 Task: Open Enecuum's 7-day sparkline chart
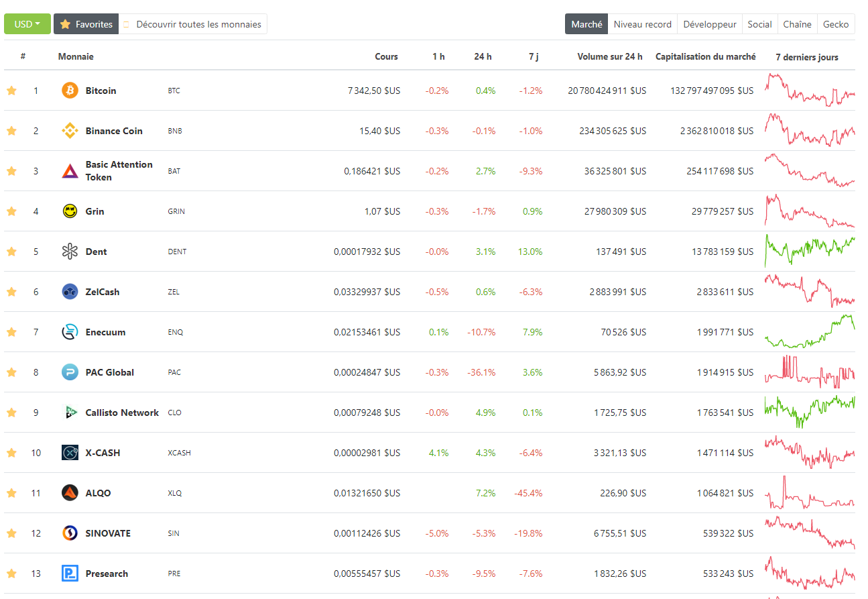(x=810, y=331)
